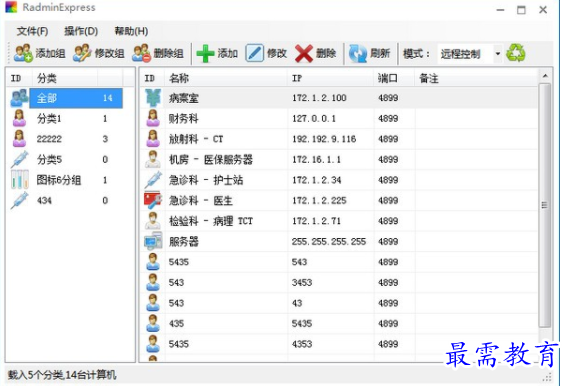Select the 病案室 computer name
Viewport: 567px width, 386px height.
(184, 98)
